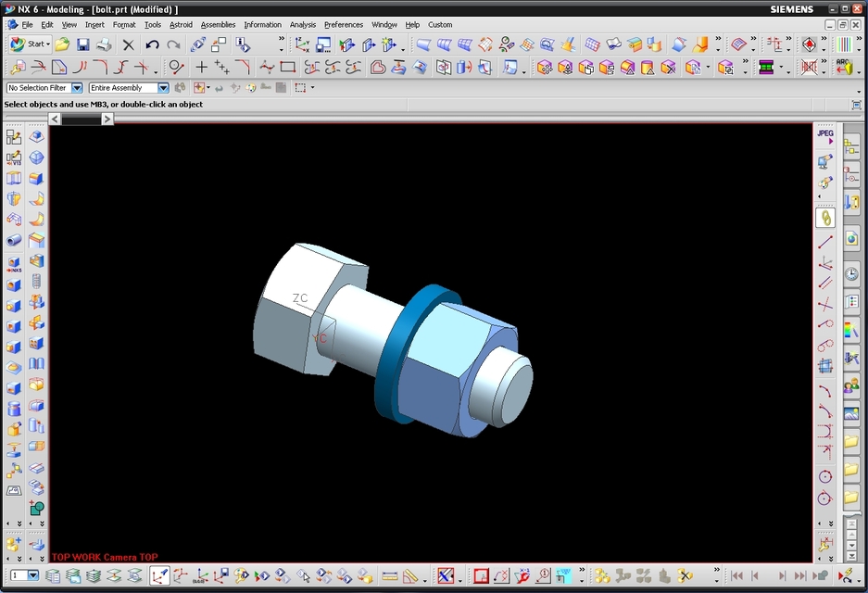Click the Move Face synchronous modeling icon
This screenshot has height=593, width=868.
coord(545,68)
